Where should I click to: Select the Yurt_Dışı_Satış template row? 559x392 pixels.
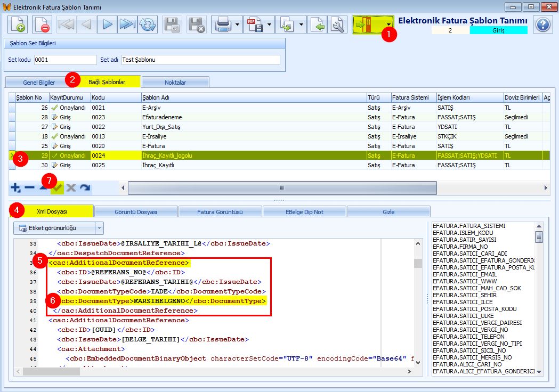[x=279, y=127]
